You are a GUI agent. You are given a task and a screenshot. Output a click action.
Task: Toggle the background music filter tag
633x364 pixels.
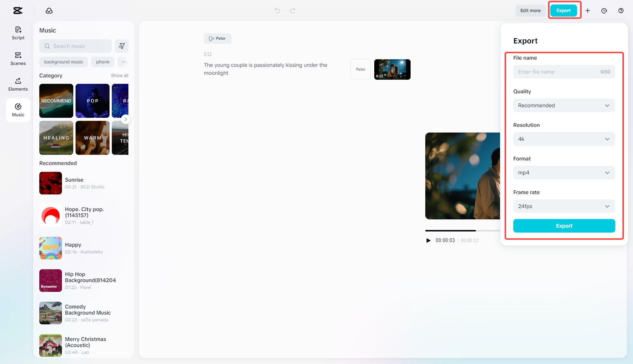click(63, 62)
